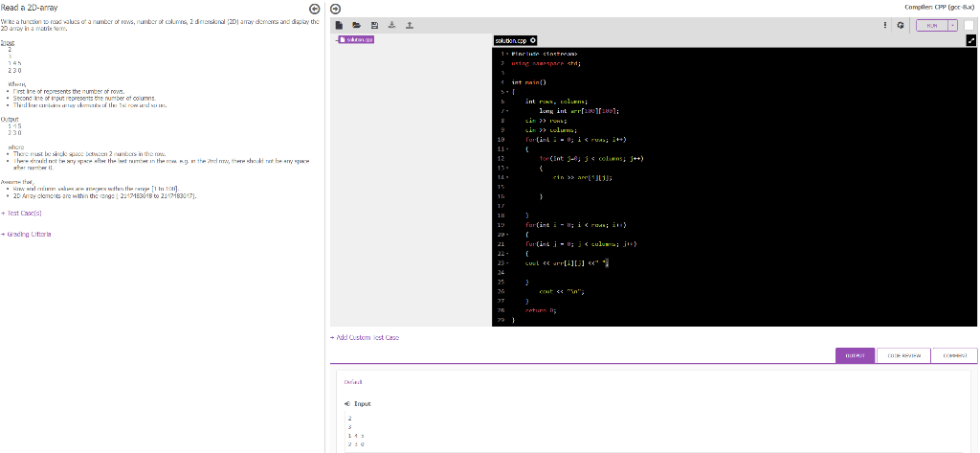Open the COMMENT tab
The height and width of the screenshot is (453, 980).
(954, 355)
